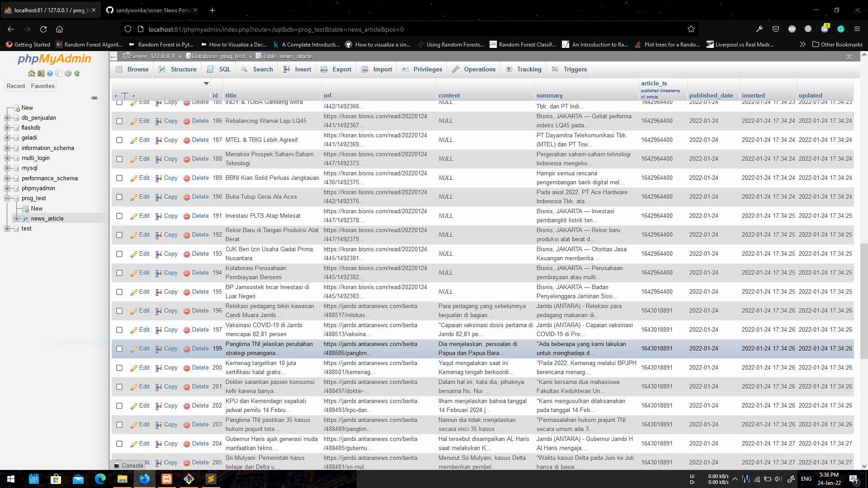
Task: Open phpMyAdmin documentation help icon
Action: (50, 73)
